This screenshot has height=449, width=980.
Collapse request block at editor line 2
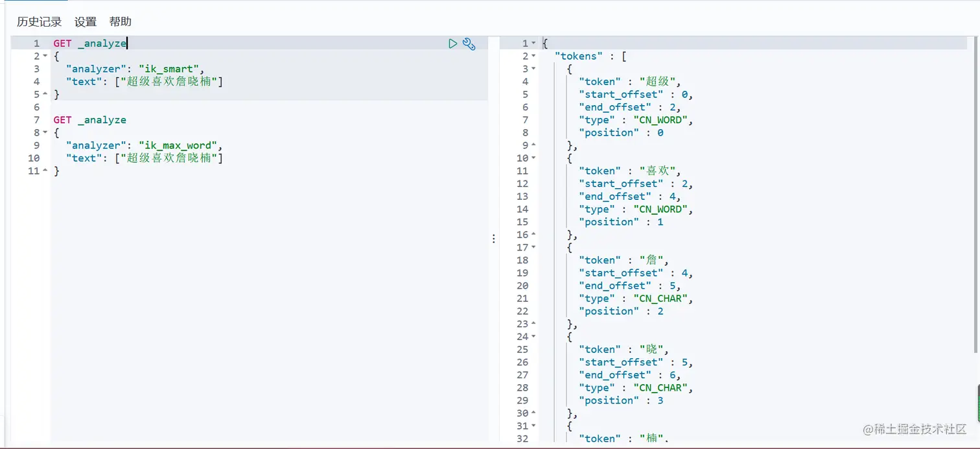pos(45,56)
